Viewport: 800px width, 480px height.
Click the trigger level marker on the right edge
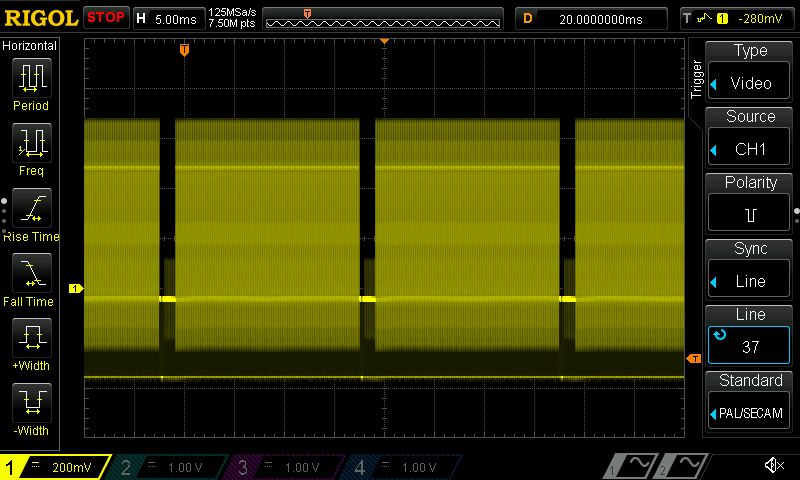click(694, 359)
